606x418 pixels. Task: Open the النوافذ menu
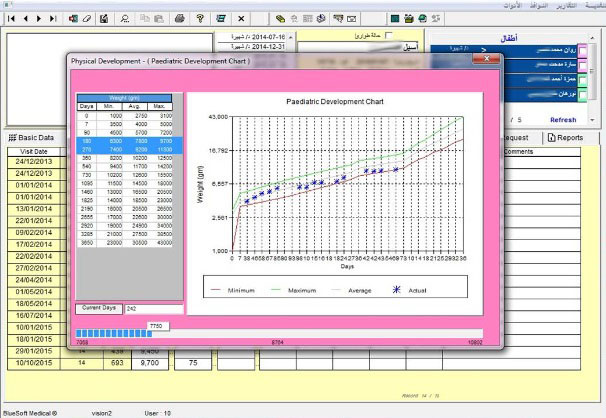click(x=539, y=5)
